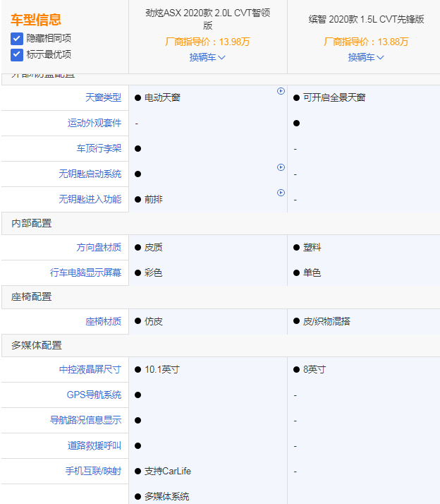Click 缤智 2020款 1.5L CVT先锋版 title

tap(367, 19)
